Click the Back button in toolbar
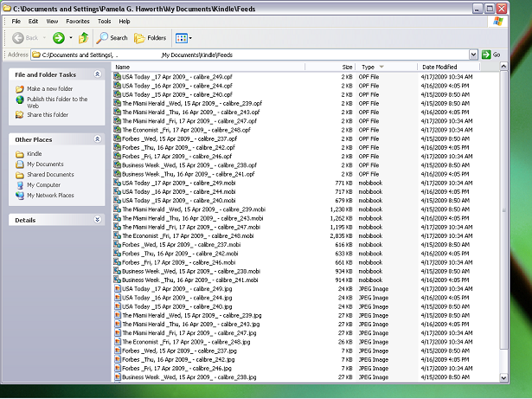 click(x=25, y=38)
